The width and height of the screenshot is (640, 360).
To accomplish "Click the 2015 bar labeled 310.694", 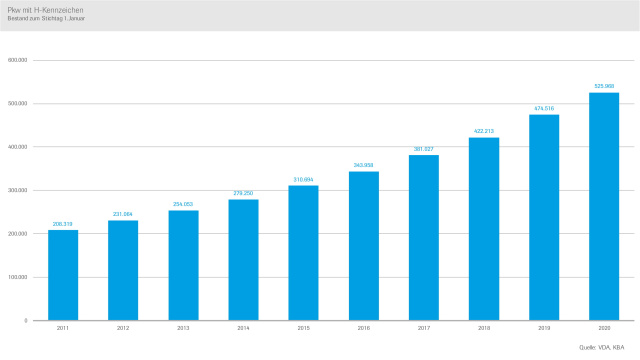I will tap(303, 253).
